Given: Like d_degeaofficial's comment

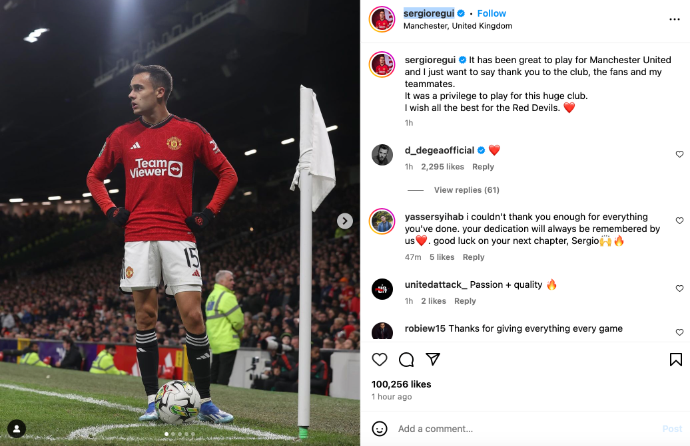Looking at the screenshot, I should [x=679, y=154].
